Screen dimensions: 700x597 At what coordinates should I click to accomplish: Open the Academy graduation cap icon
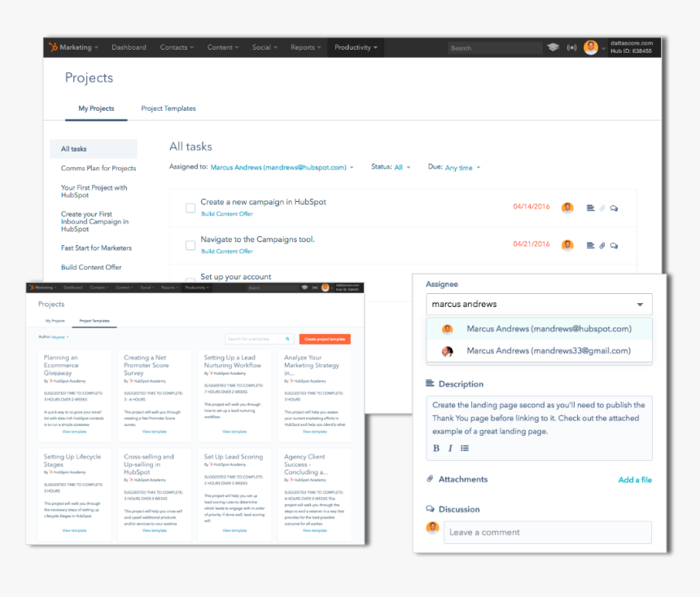pos(553,47)
